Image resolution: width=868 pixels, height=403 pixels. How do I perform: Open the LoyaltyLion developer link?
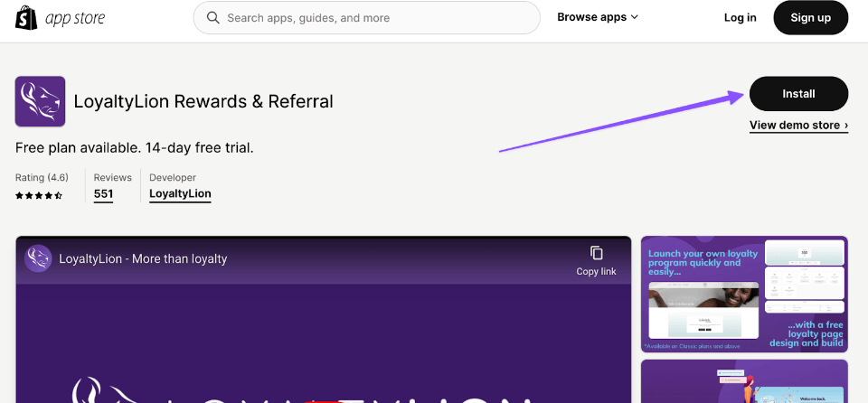tap(180, 194)
